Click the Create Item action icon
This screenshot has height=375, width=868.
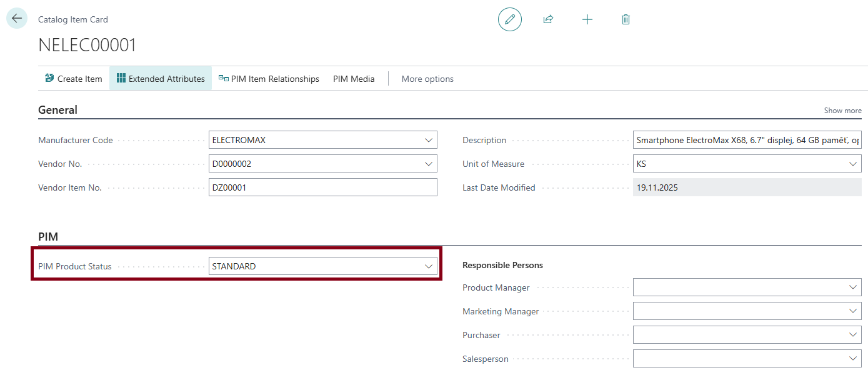click(49, 77)
